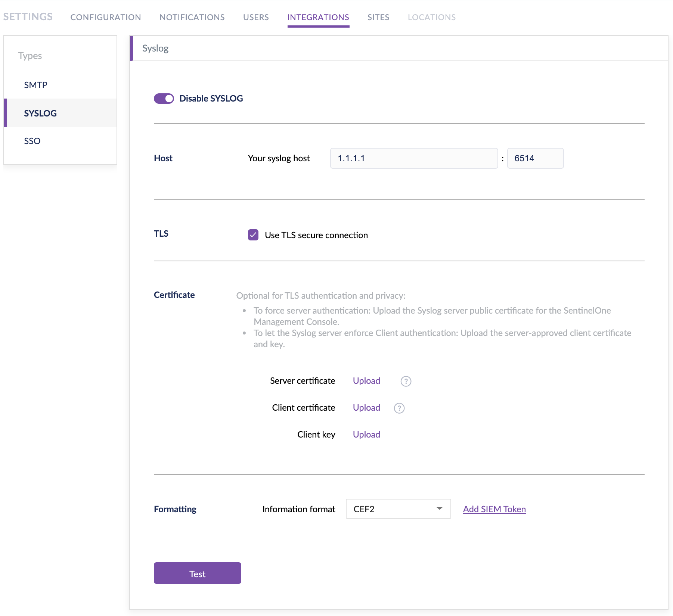Screen dimensions: 673x616
Task: Toggle the Disable SYSLOG switch
Action: click(164, 99)
